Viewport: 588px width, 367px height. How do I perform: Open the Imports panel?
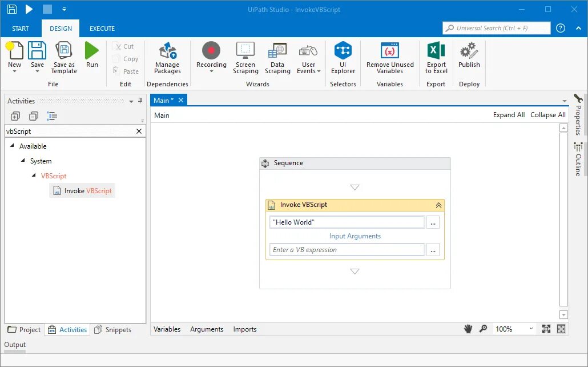[245, 329]
